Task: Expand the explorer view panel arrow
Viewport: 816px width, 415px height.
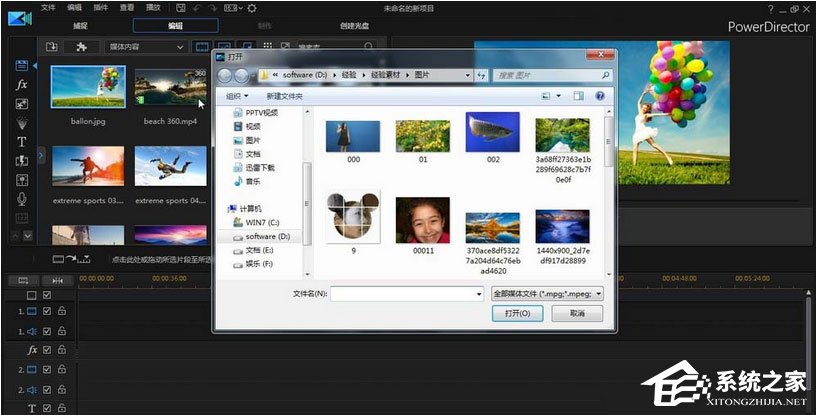Action: (41, 155)
